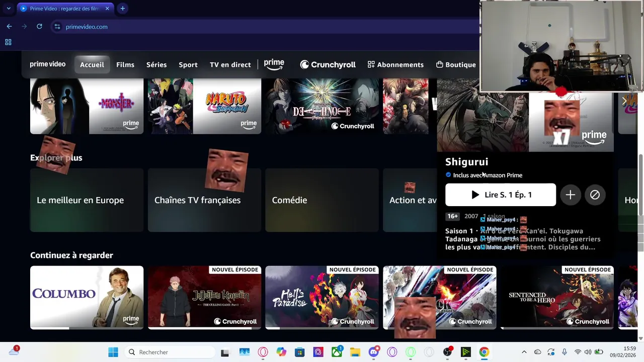The image size is (644, 362).
Task: Open Task View on the taskbar
Action: pyautogui.click(x=225, y=352)
